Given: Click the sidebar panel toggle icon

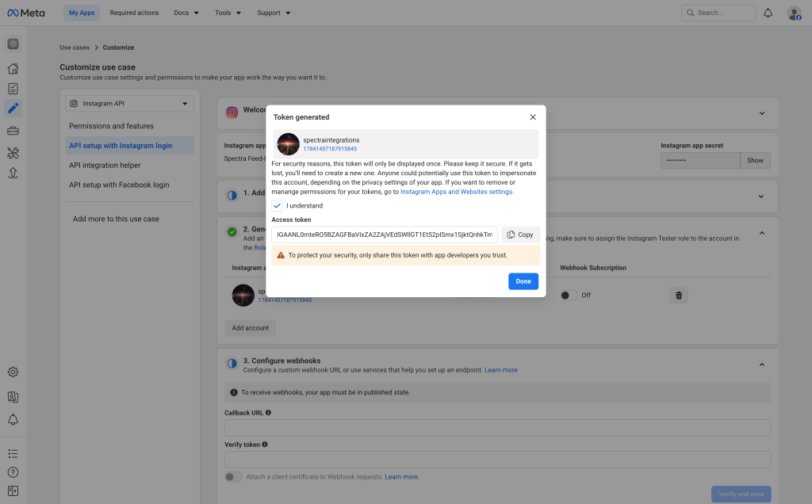Looking at the screenshot, I should pyautogui.click(x=13, y=491).
